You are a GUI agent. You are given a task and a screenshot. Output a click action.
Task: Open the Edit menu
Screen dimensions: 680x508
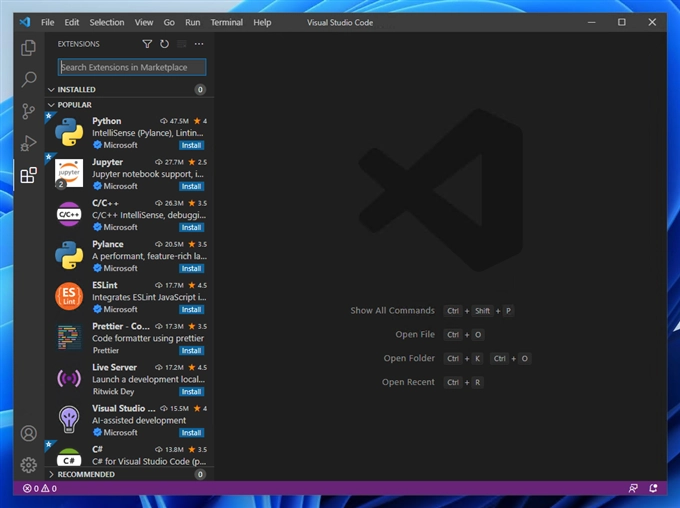click(72, 22)
